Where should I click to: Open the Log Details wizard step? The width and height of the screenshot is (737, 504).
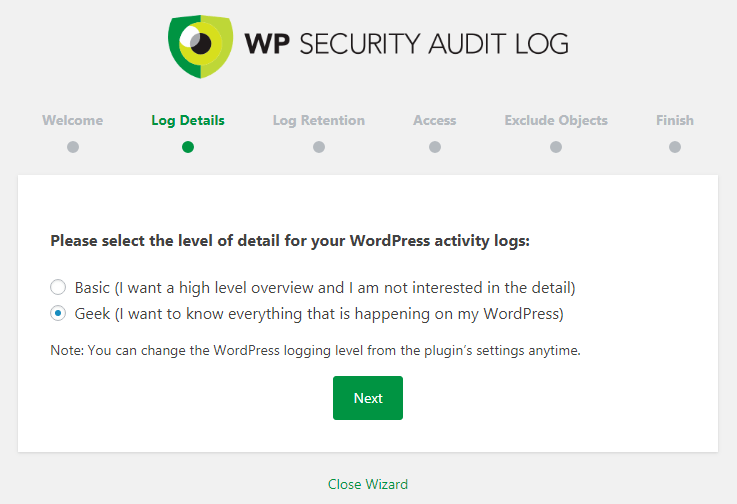(x=188, y=121)
